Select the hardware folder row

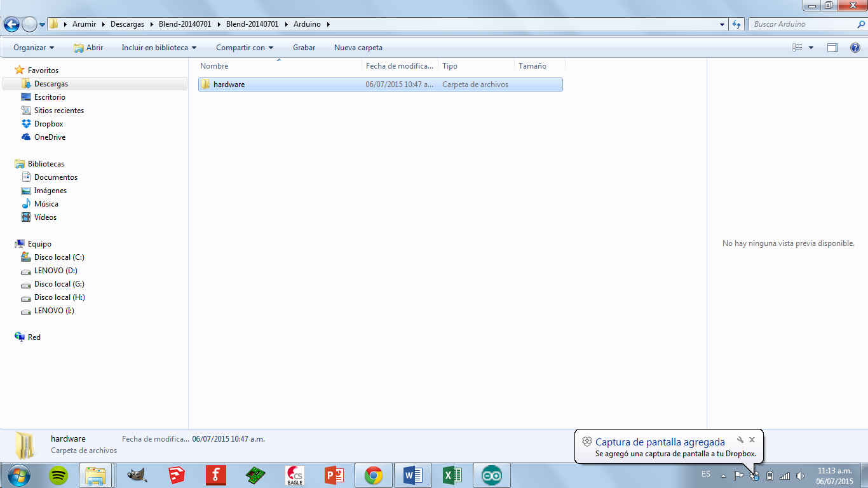coord(381,85)
